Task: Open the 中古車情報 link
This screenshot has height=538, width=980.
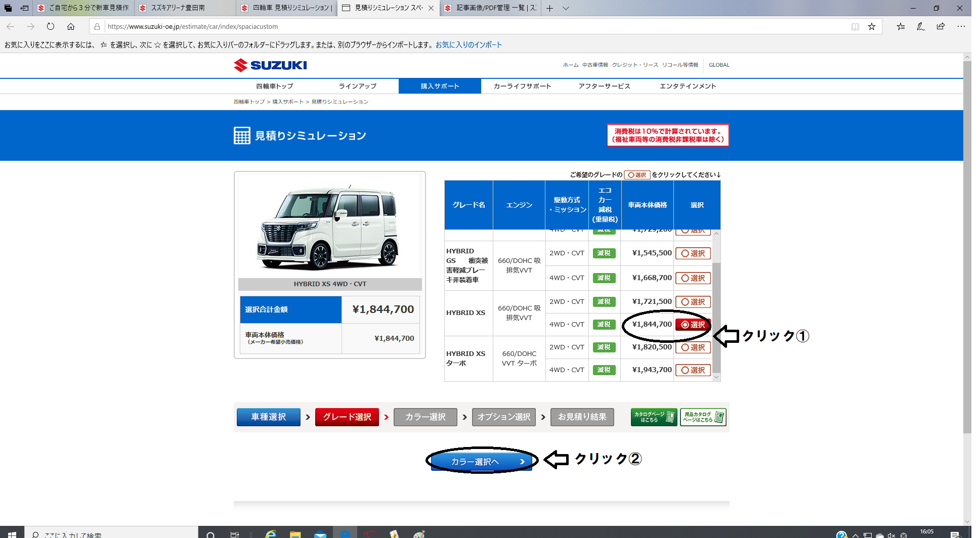Action: coord(595,65)
